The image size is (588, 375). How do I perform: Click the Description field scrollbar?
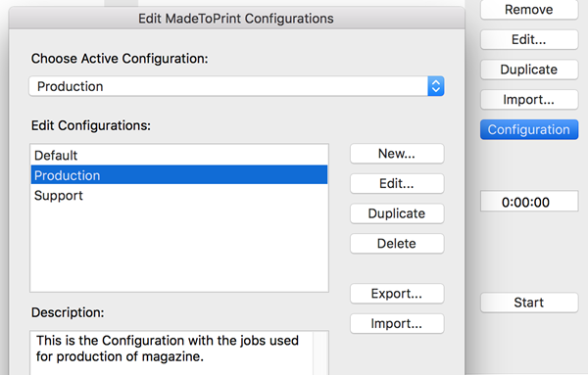[320, 352]
